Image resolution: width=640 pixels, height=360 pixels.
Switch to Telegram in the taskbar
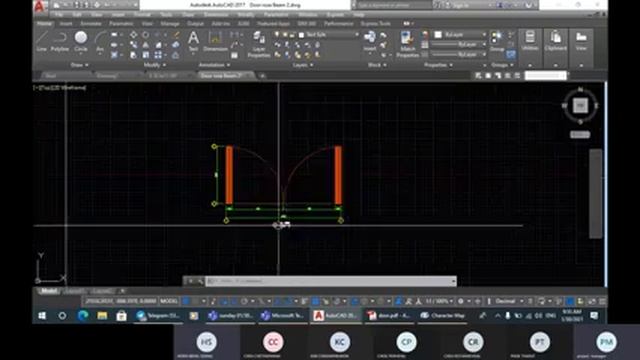(158, 316)
